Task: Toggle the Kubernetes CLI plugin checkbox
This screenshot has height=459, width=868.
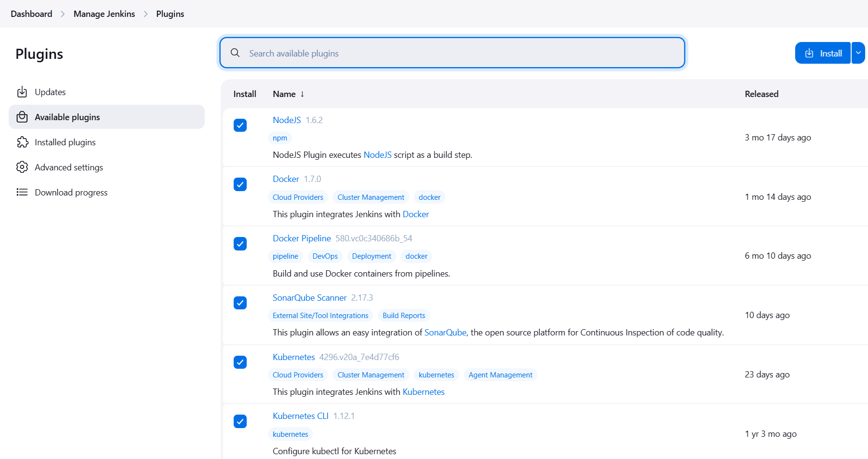Action: click(x=240, y=421)
